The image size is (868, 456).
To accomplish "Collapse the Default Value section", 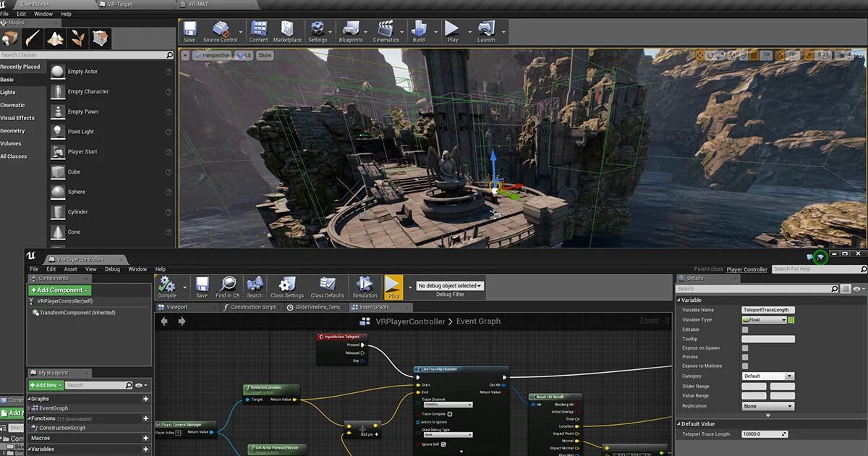I will point(679,424).
